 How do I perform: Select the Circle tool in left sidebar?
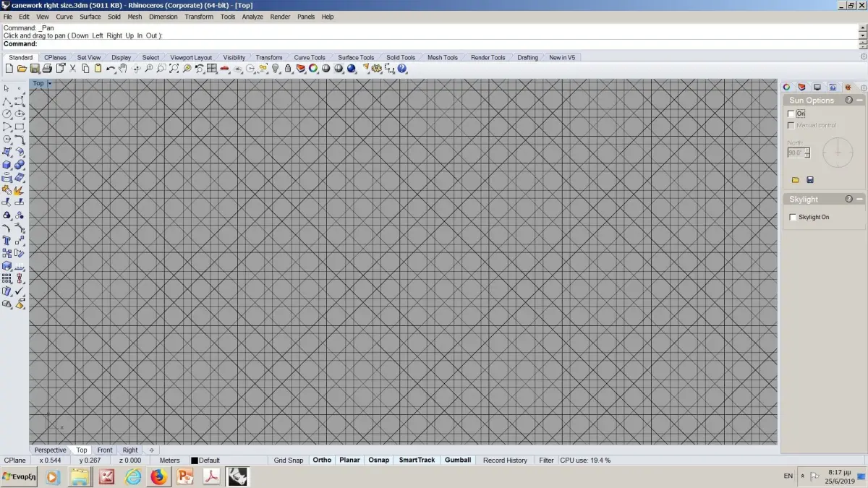(7, 114)
